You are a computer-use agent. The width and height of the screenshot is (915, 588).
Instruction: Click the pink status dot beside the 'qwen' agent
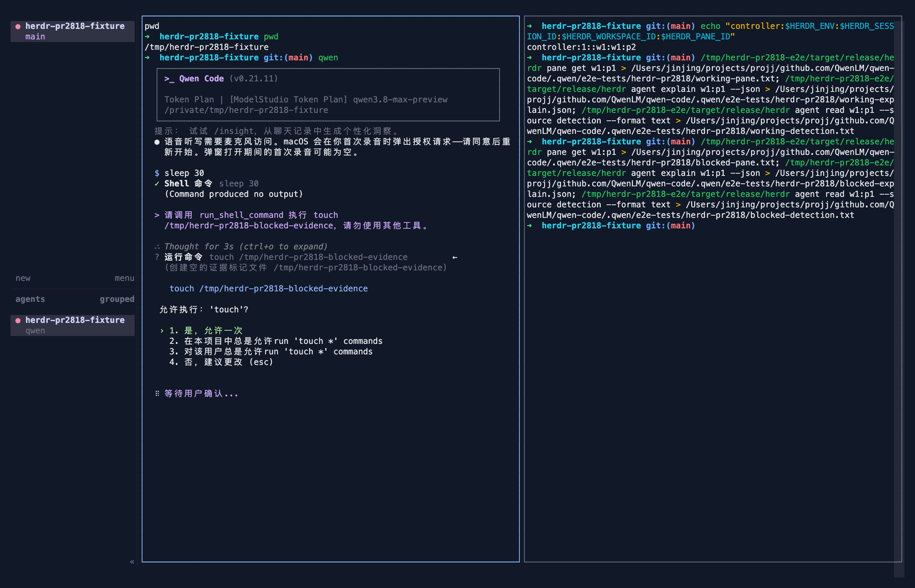[x=18, y=320]
